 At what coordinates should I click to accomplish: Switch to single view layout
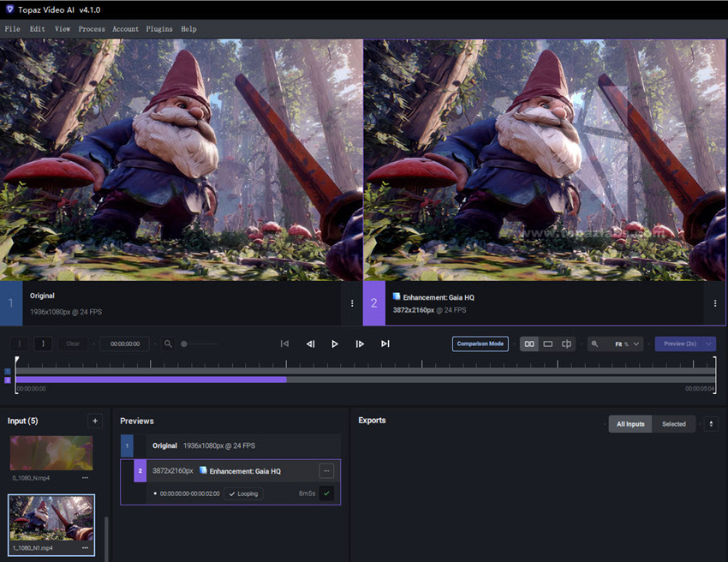548,344
